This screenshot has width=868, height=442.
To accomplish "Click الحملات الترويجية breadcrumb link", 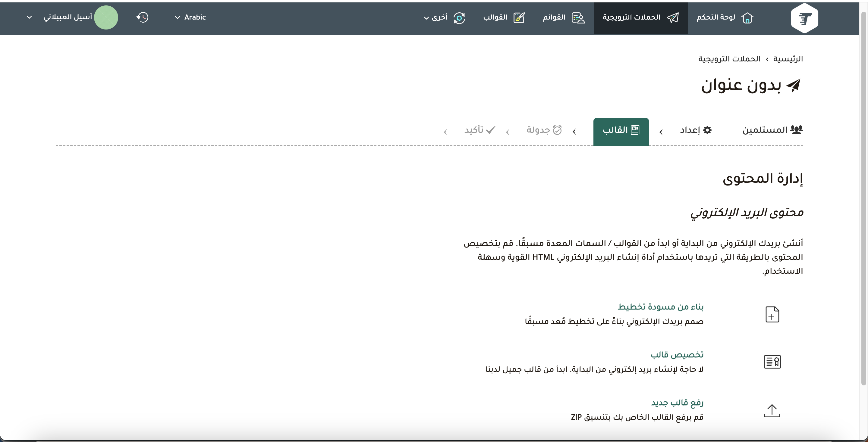I will click(729, 59).
